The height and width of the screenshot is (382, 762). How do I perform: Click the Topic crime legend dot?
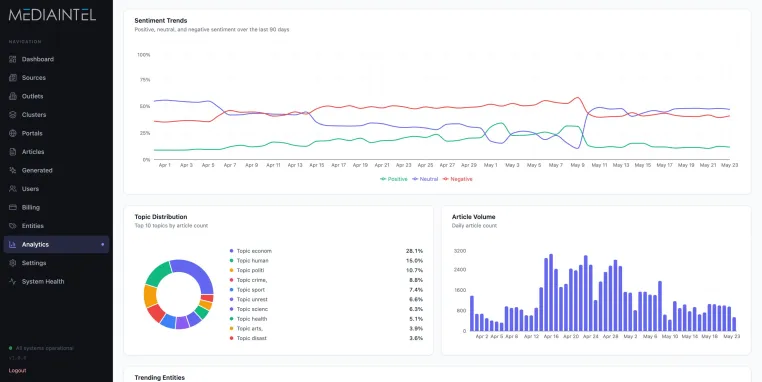tap(231, 280)
